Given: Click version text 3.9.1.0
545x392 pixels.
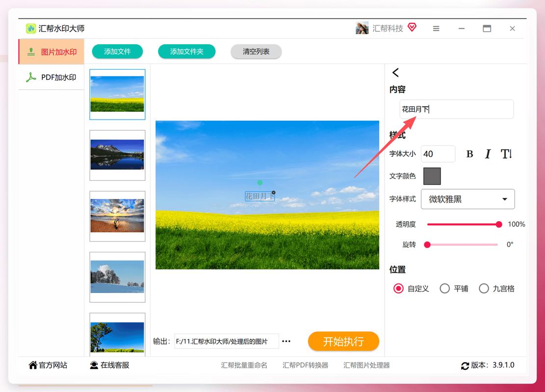Looking at the screenshot, I should [503, 365].
